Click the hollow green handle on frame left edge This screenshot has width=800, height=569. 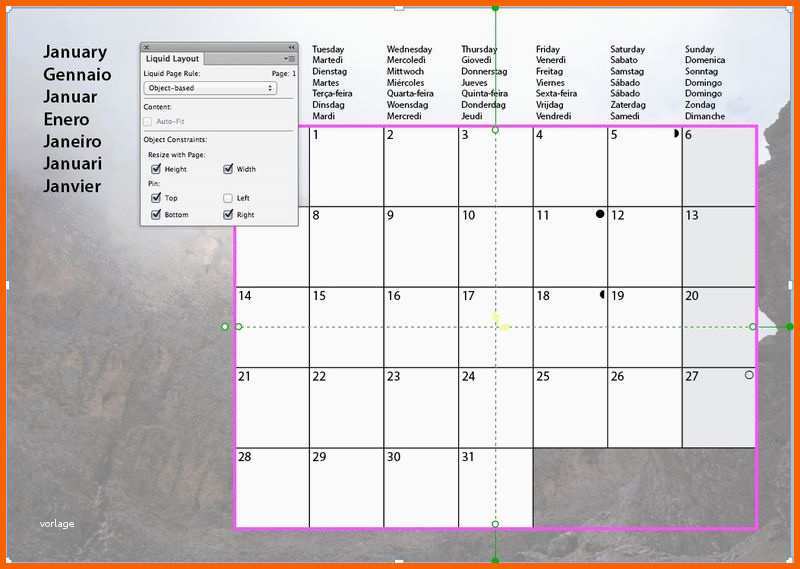pos(239,327)
